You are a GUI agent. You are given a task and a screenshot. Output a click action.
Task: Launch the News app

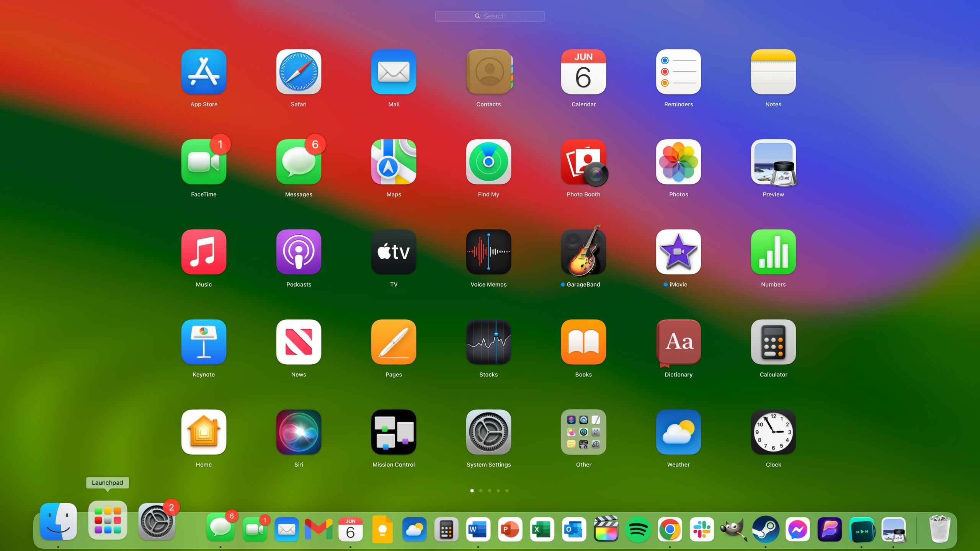point(299,342)
